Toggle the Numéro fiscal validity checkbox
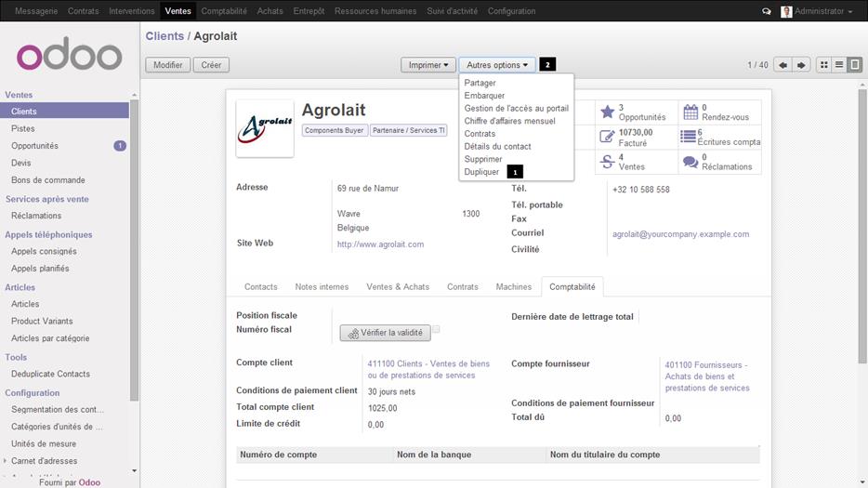The width and height of the screenshot is (868, 488). point(436,329)
